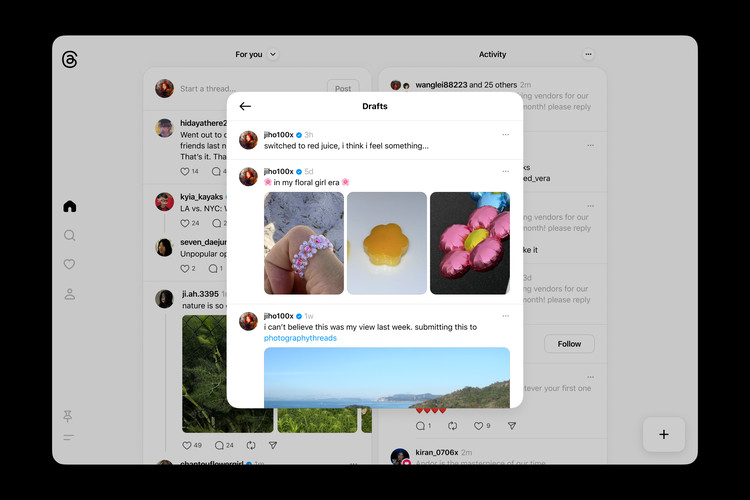Screen dimensions: 750x500
Task: Open the pink flower balloon photo
Action: [469, 243]
